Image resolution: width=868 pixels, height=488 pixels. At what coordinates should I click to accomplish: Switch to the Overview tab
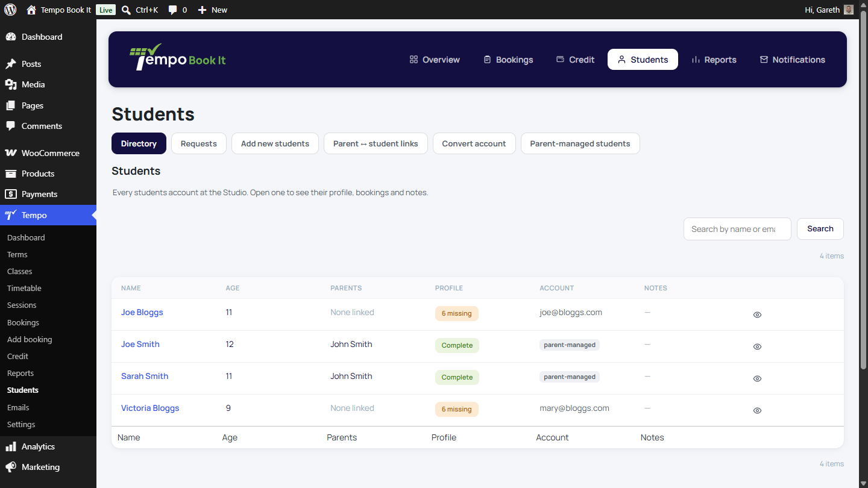click(x=435, y=60)
